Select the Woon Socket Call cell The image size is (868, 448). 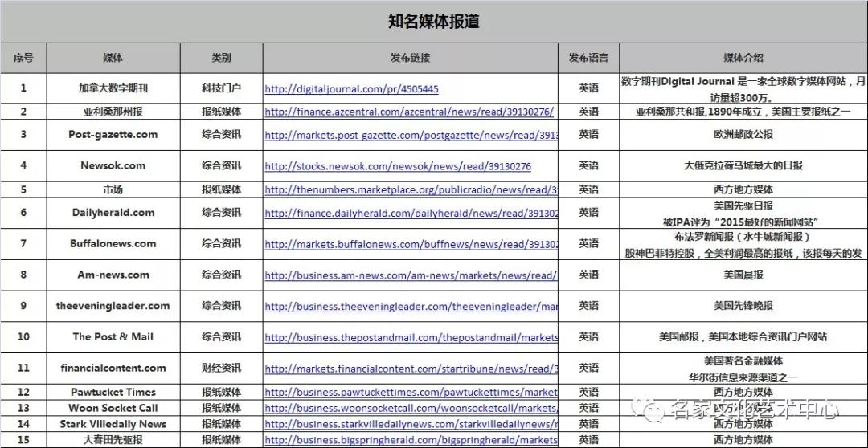tap(113, 408)
